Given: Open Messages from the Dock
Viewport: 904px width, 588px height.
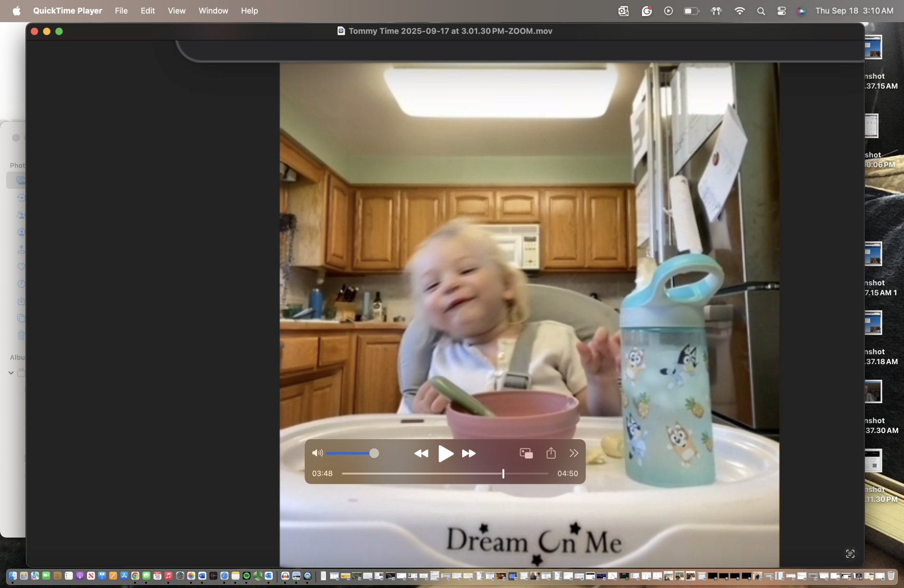Looking at the screenshot, I should [146, 576].
